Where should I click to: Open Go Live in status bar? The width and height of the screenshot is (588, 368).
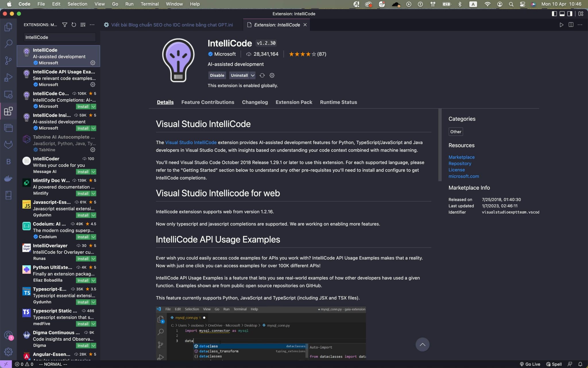click(530, 364)
